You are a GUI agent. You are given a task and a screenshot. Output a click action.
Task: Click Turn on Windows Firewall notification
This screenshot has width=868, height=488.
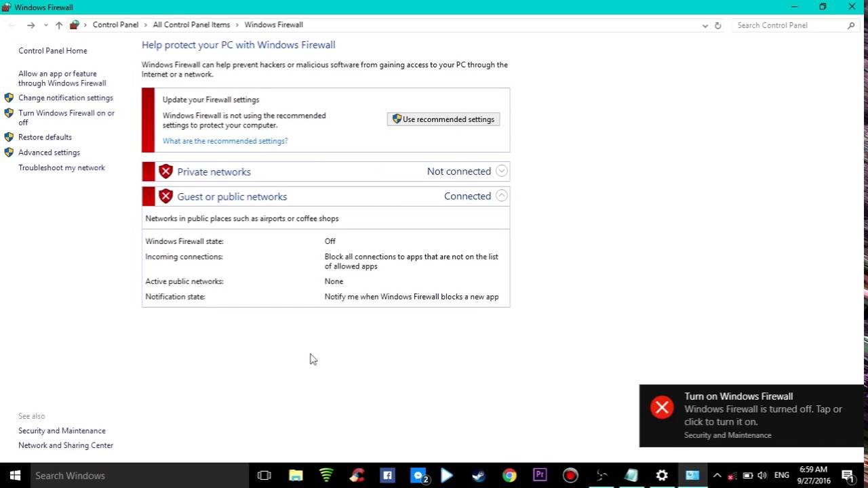click(x=753, y=415)
